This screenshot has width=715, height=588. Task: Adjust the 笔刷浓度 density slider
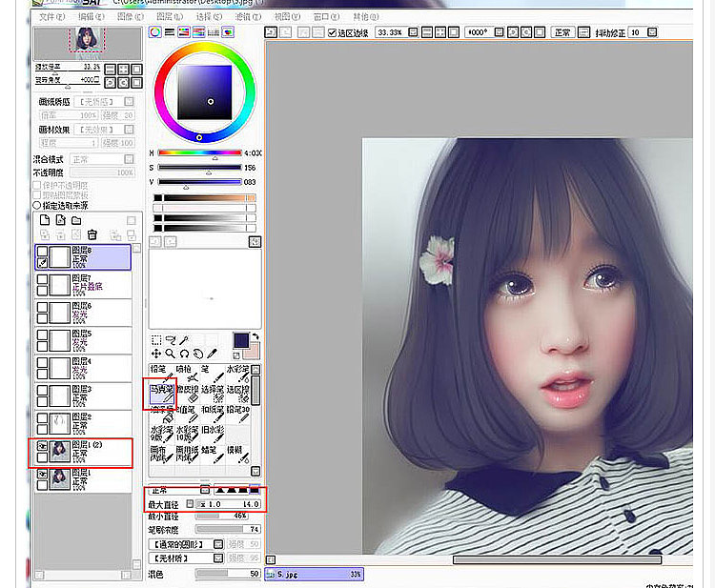pyautogui.click(x=228, y=529)
